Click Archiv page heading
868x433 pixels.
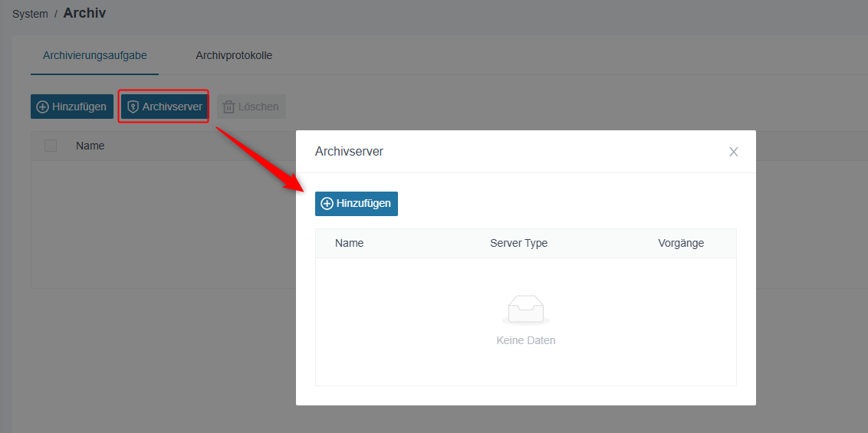(x=84, y=13)
